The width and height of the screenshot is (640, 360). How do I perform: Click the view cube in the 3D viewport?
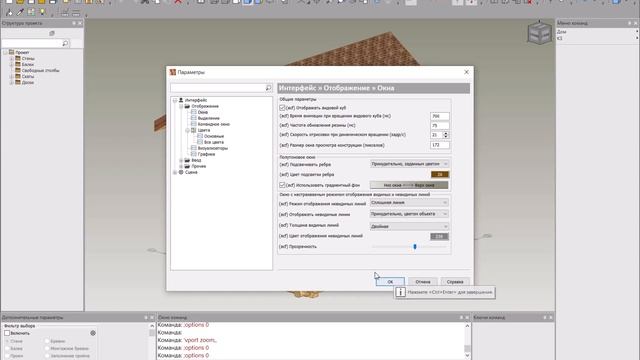(540, 33)
